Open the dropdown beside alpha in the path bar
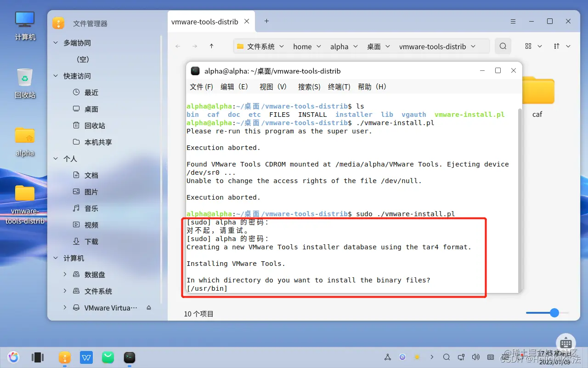 355,46
